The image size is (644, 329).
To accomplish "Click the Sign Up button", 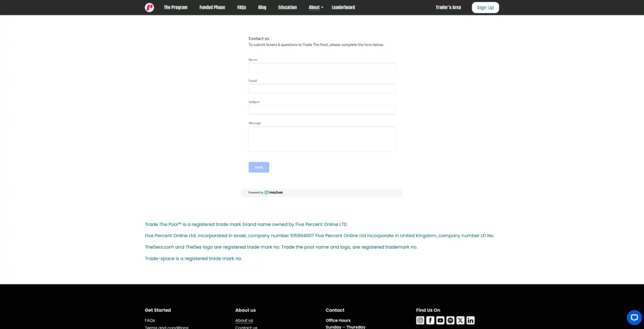I will pos(485,8).
